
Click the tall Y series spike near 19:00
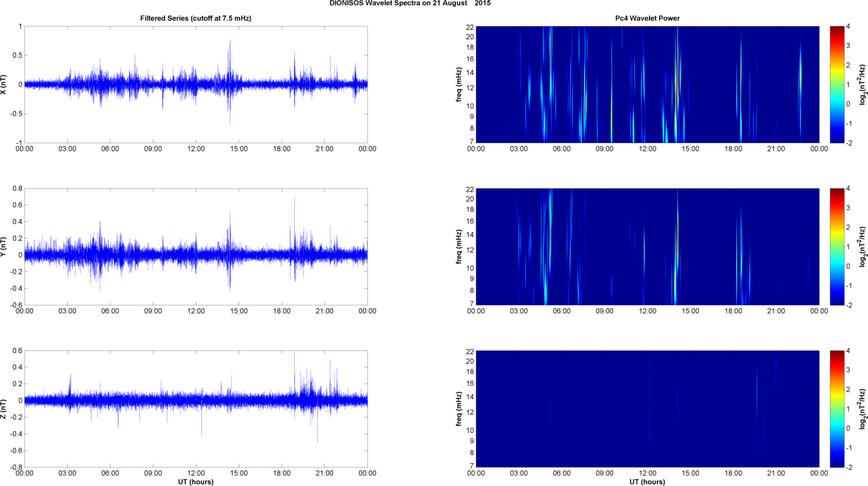click(x=294, y=239)
